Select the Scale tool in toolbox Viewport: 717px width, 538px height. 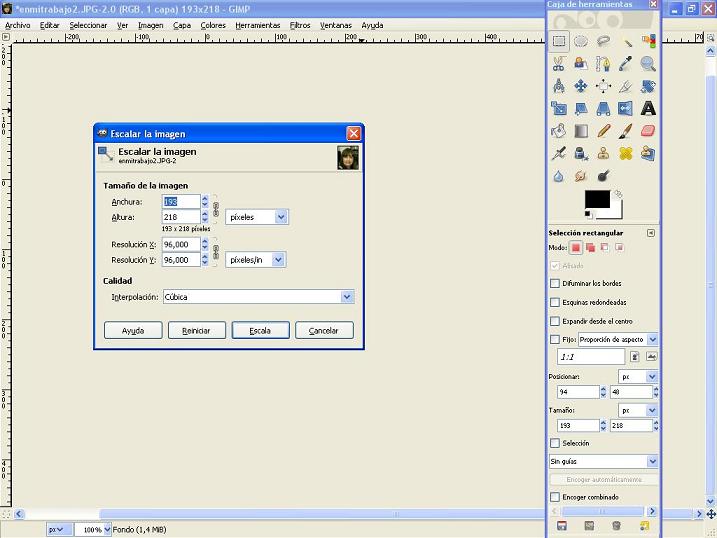[x=558, y=108]
